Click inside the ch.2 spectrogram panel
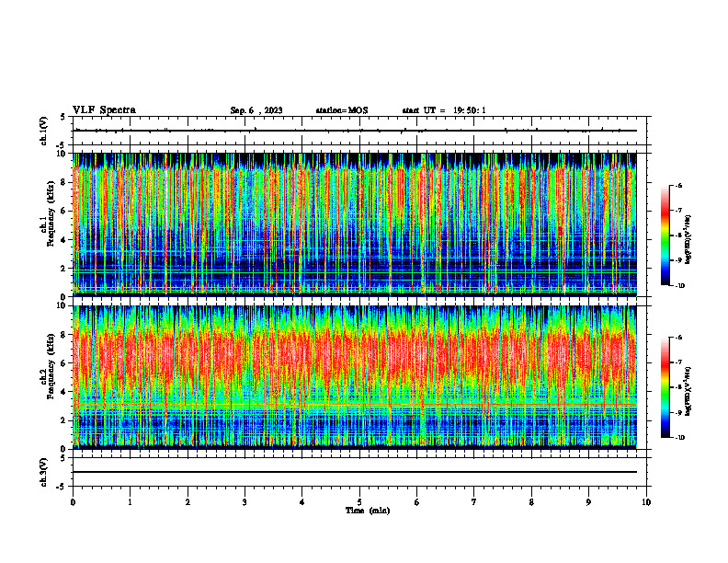Screen dimensions: 728x563 (x=355, y=377)
